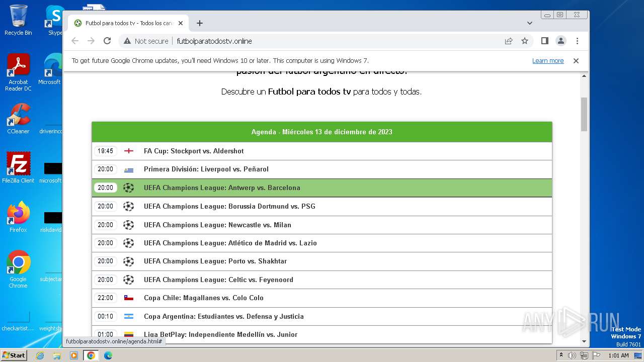The height and width of the screenshot is (362, 644).
Task: Open Celtic vs. Feyenoord match row
Action: click(322, 280)
